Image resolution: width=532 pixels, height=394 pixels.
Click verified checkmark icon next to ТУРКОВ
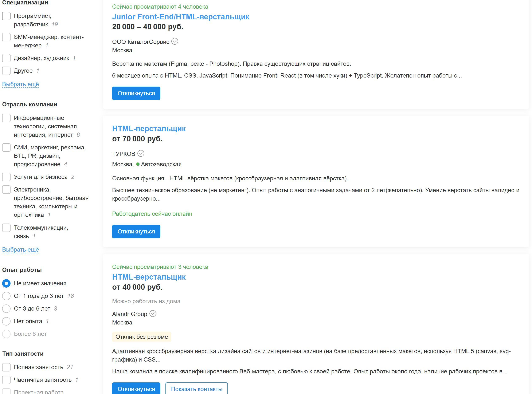pyautogui.click(x=141, y=153)
